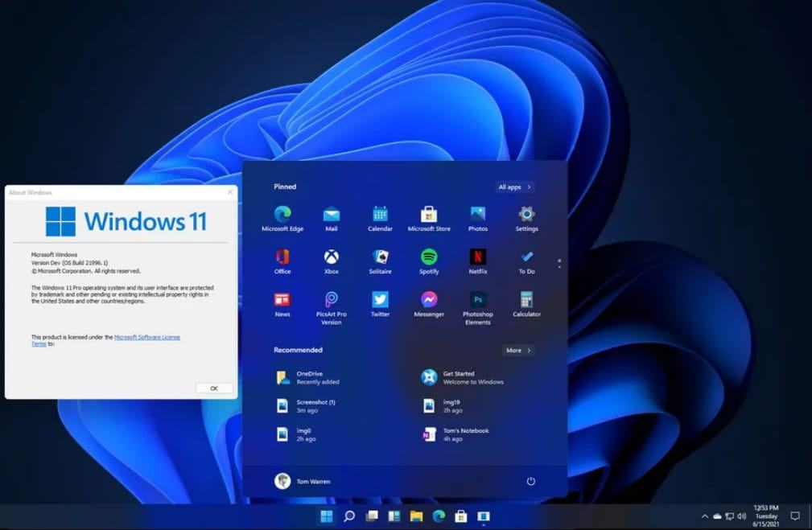The image size is (812, 530).
Task: Open File Explorer from the taskbar
Action: [414, 517]
